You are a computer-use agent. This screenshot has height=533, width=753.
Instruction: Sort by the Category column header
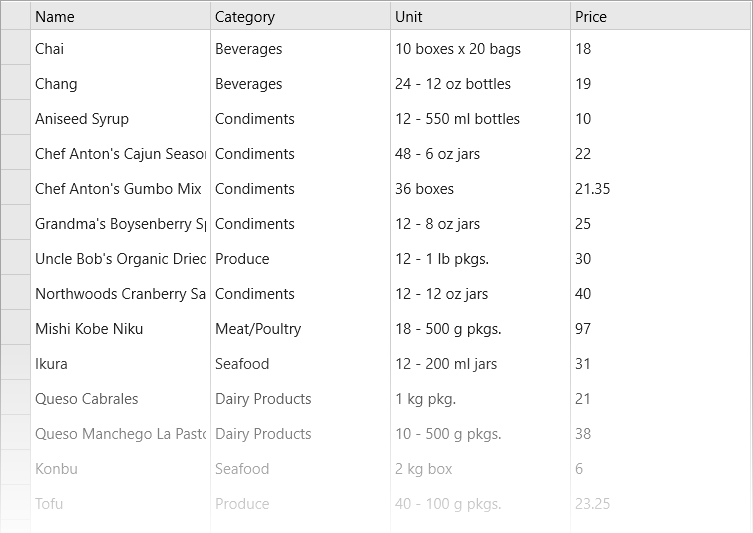click(300, 16)
